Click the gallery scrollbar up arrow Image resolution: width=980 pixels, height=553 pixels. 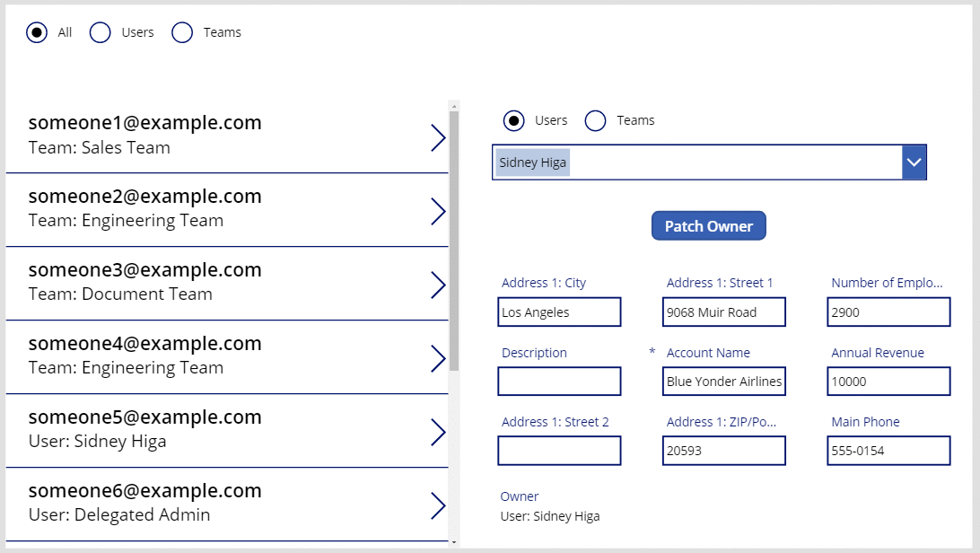click(454, 106)
